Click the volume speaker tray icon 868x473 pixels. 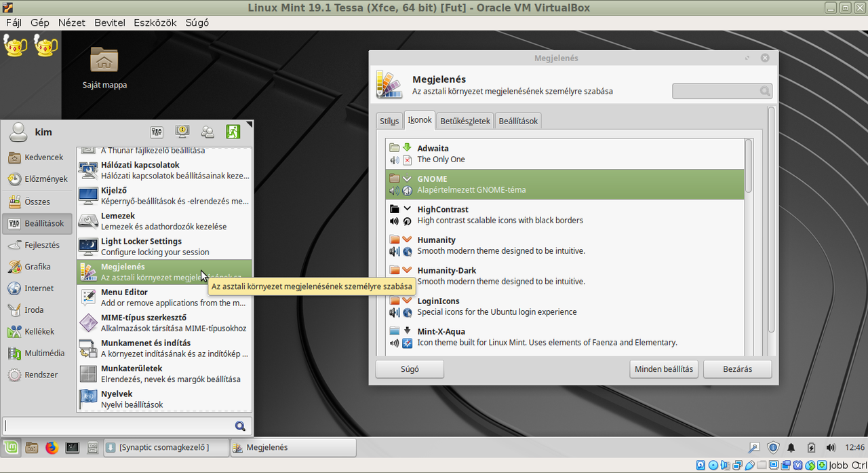(831, 447)
